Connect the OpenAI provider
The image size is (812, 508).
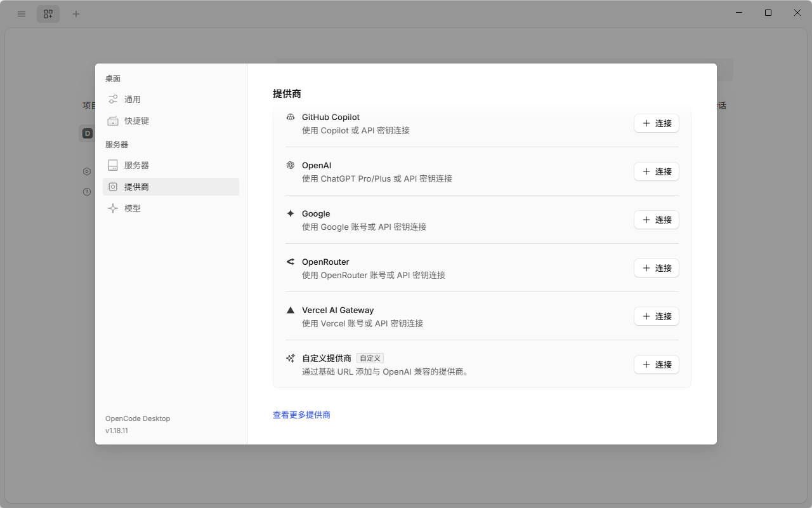point(657,171)
